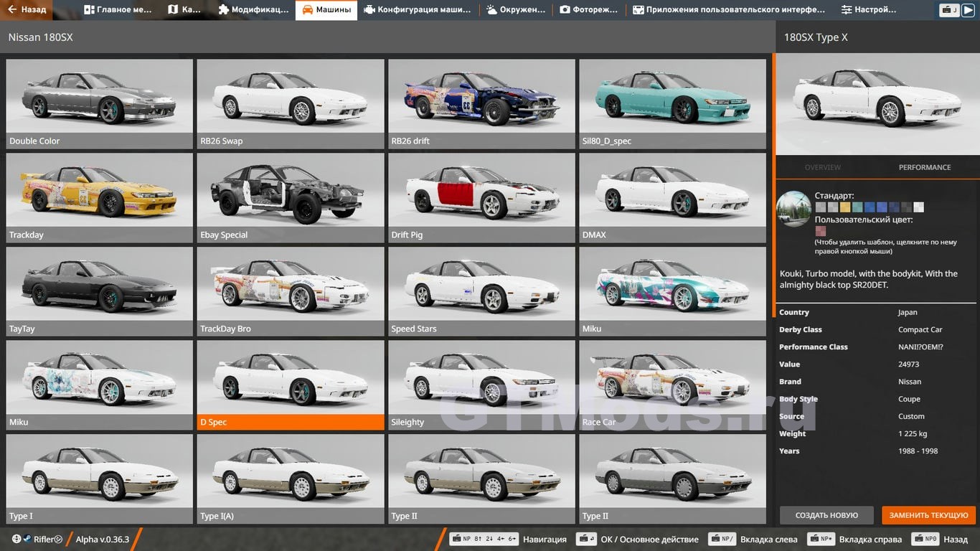Click the NP0 Назад hint in bottom bar
The height and width of the screenshot is (551, 980).
940,539
